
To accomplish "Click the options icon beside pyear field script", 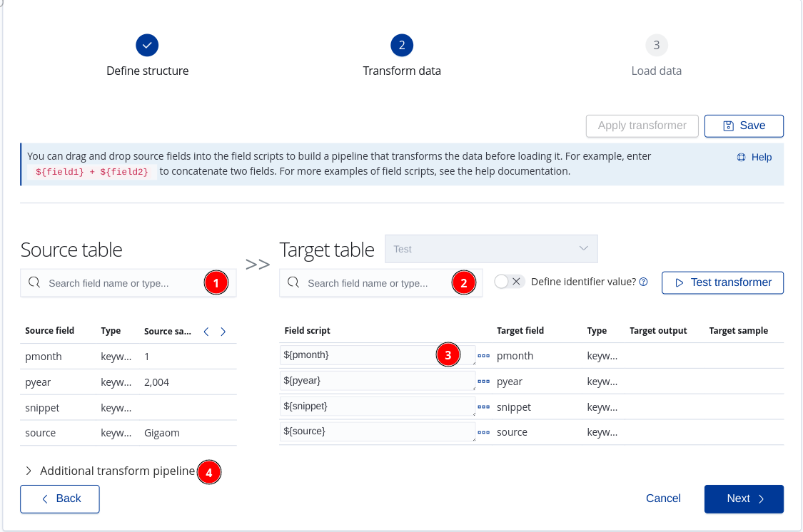I will click(484, 382).
